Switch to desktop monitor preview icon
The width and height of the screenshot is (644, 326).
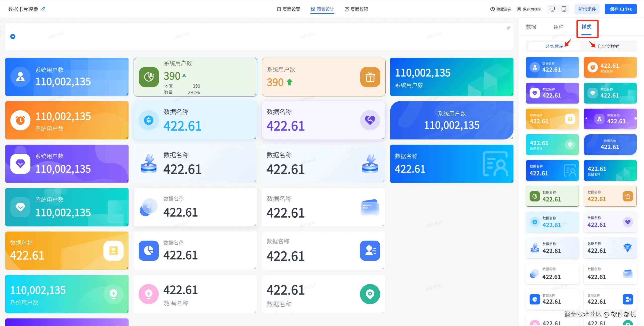552,9
